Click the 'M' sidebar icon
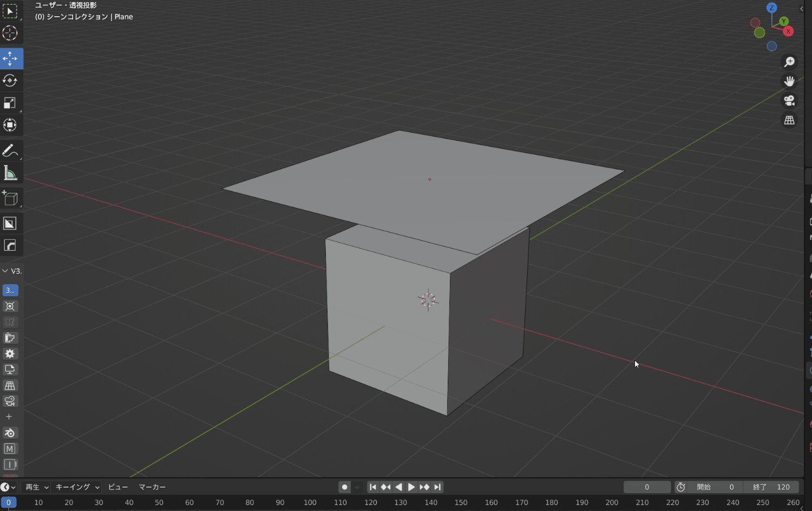The height and width of the screenshot is (511, 812). click(10, 449)
